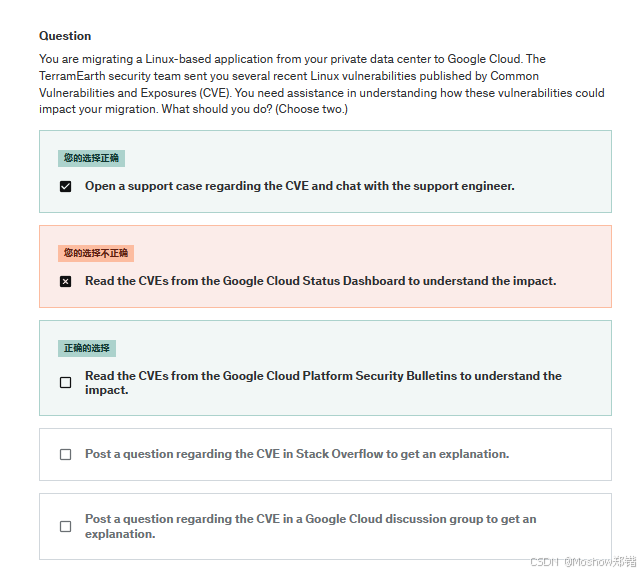Click 'Vulnerabilities and Exposures (CVE)' in the question
This screenshot has height=573, width=644.
[135, 92]
